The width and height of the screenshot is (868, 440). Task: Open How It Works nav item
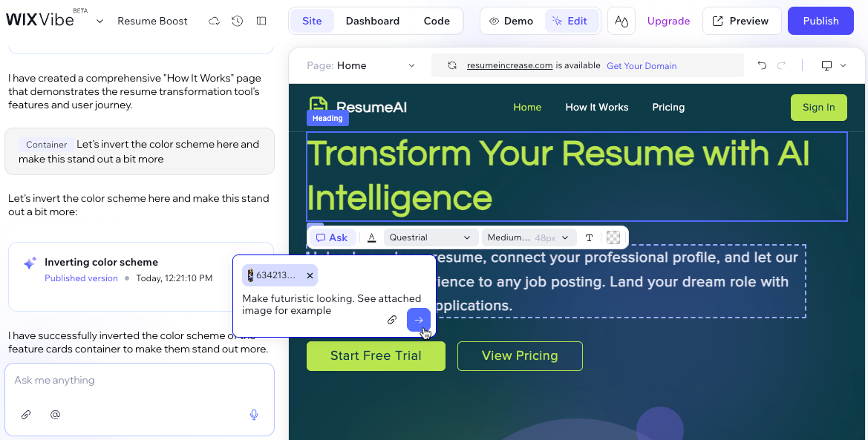click(597, 108)
